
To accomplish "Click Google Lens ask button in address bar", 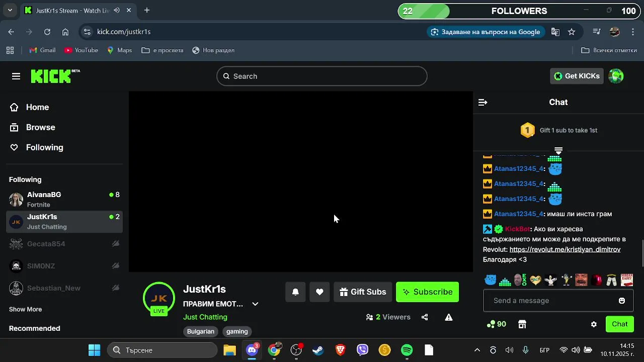I will click(x=486, y=32).
